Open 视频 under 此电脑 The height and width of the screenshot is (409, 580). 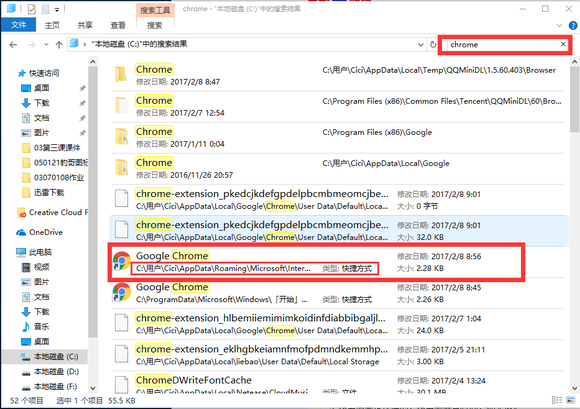click(x=41, y=267)
